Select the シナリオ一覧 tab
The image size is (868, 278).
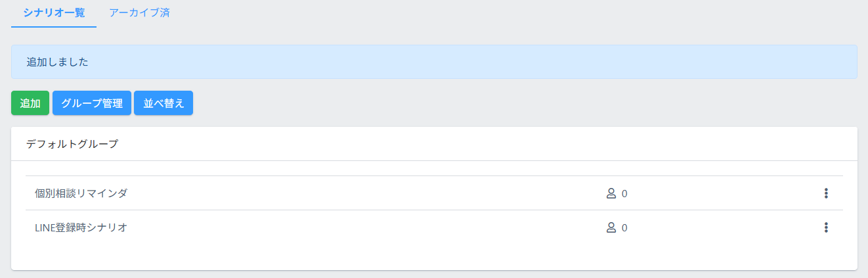(x=54, y=12)
